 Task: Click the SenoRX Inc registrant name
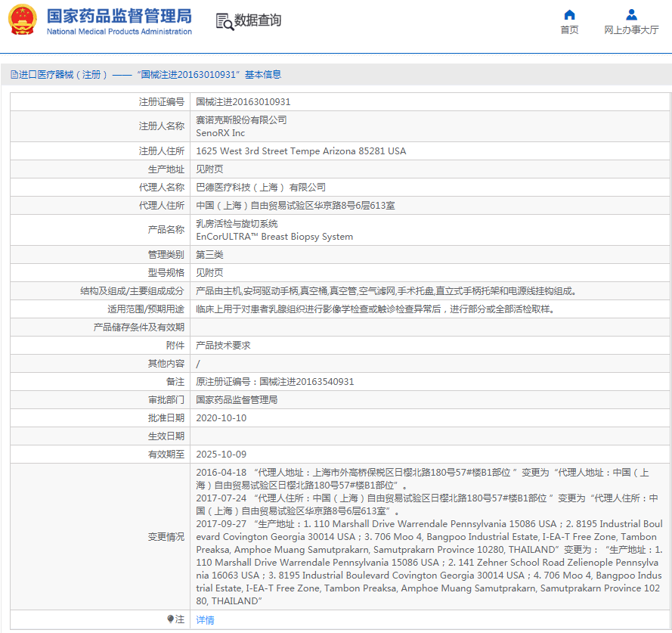click(x=220, y=133)
